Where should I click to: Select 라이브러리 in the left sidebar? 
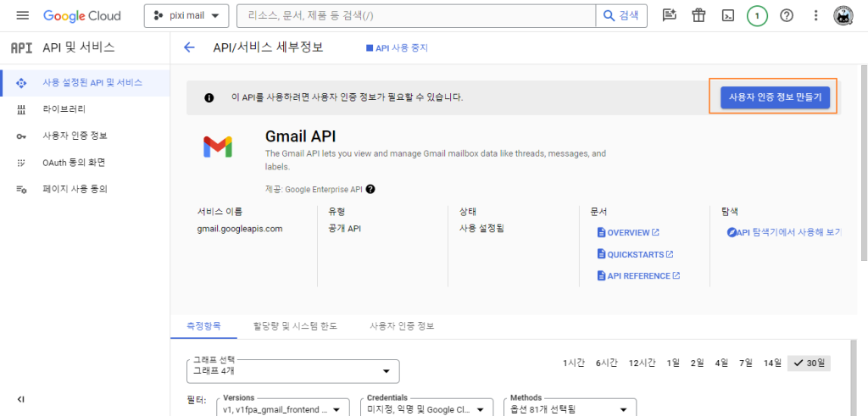pos(64,109)
